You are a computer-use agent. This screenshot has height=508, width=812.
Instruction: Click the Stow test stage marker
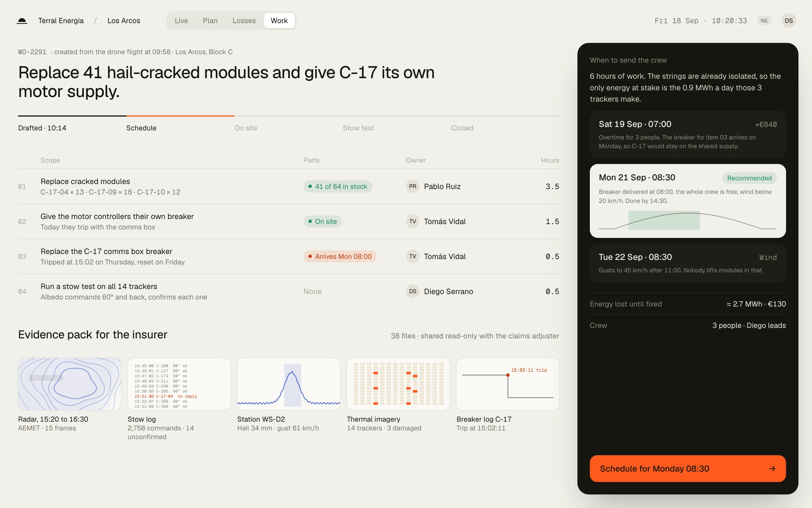(358, 128)
